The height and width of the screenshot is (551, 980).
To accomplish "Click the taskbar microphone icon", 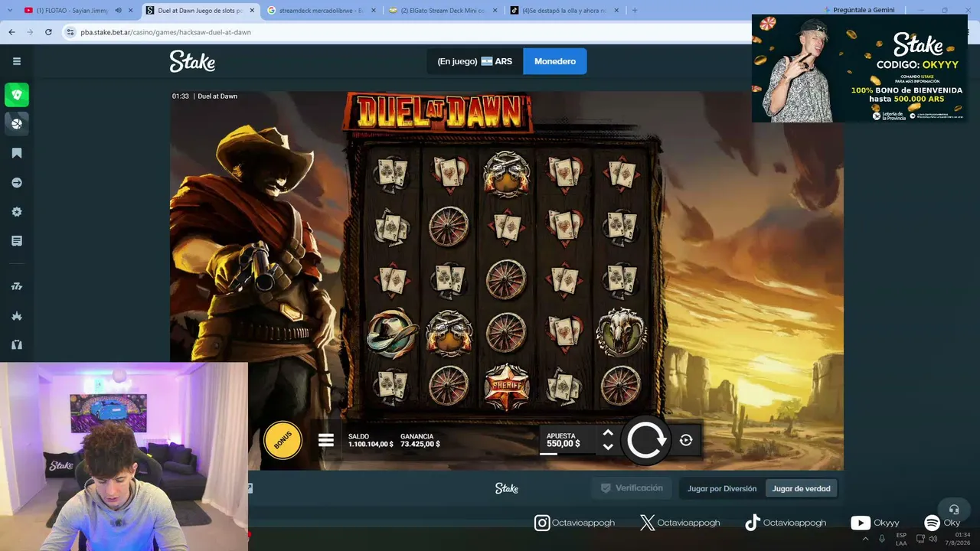I will (882, 539).
